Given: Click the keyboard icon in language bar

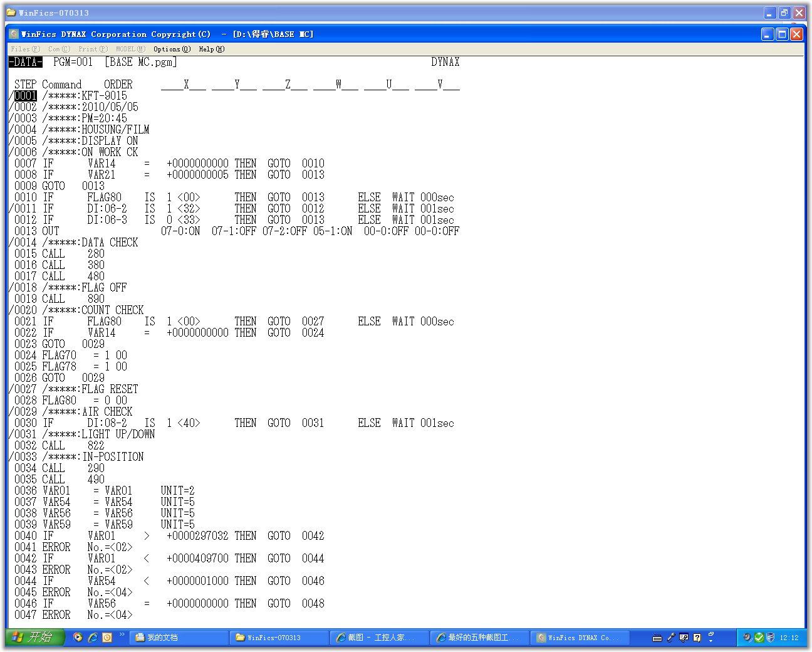Looking at the screenshot, I should click(657, 638).
